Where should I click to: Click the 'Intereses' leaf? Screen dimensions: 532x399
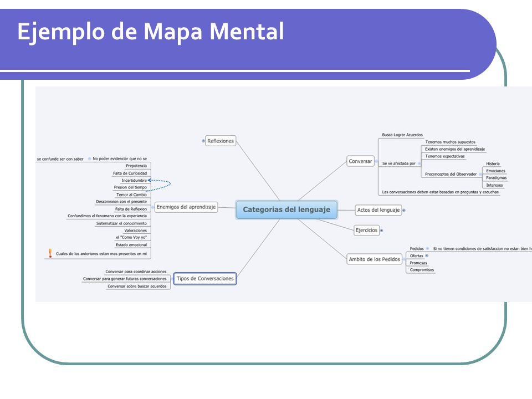point(494,185)
